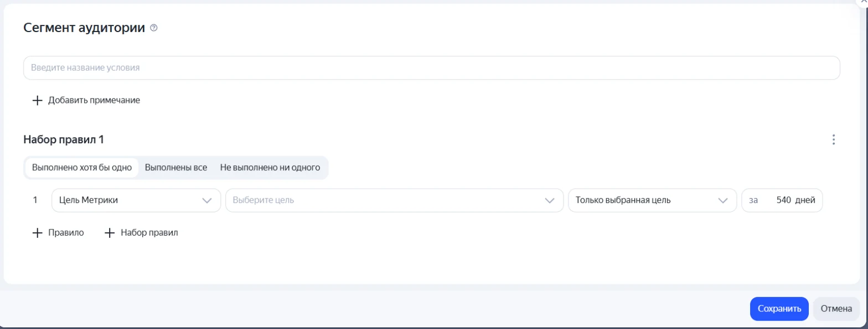Switch to the Выполнены все condition
868x329 pixels.
(x=176, y=168)
